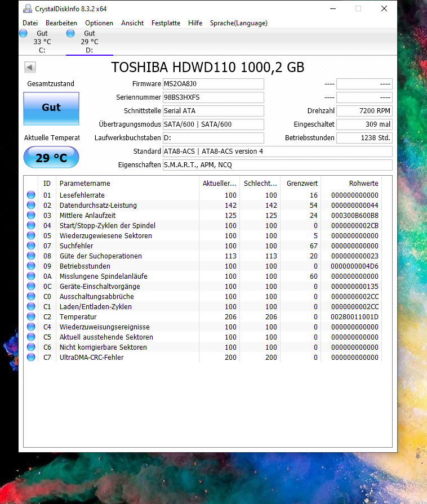Screen dimensions: 427x504
Task: Click status icon of Lesefehlerrate row
Action: click(31, 195)
